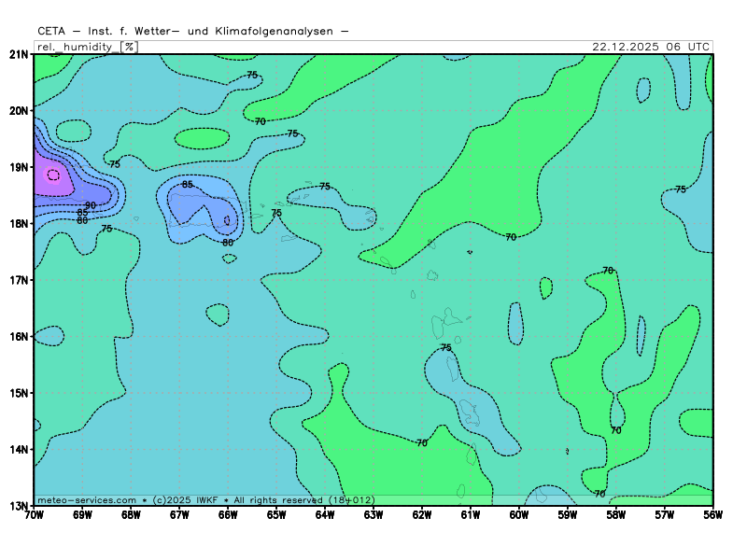Click the 'rel. humidity [%]' parameter label
747x560 pixels.
[x=86, y=46]
